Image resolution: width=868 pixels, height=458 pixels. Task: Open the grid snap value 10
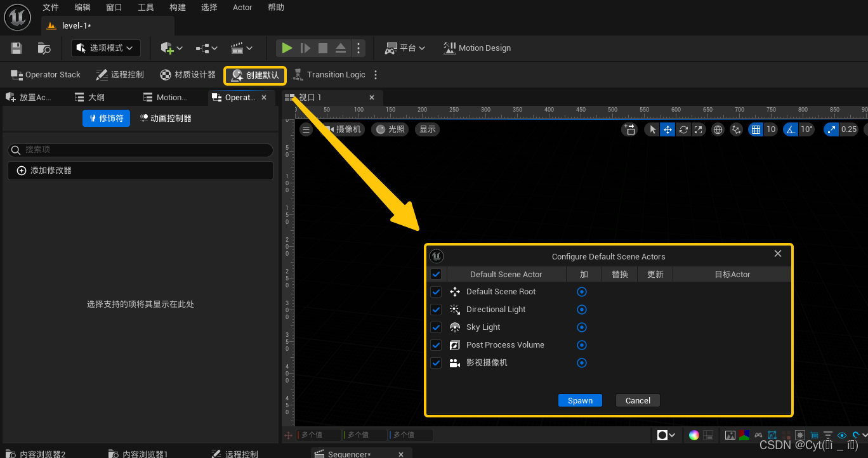pos(771,129)
